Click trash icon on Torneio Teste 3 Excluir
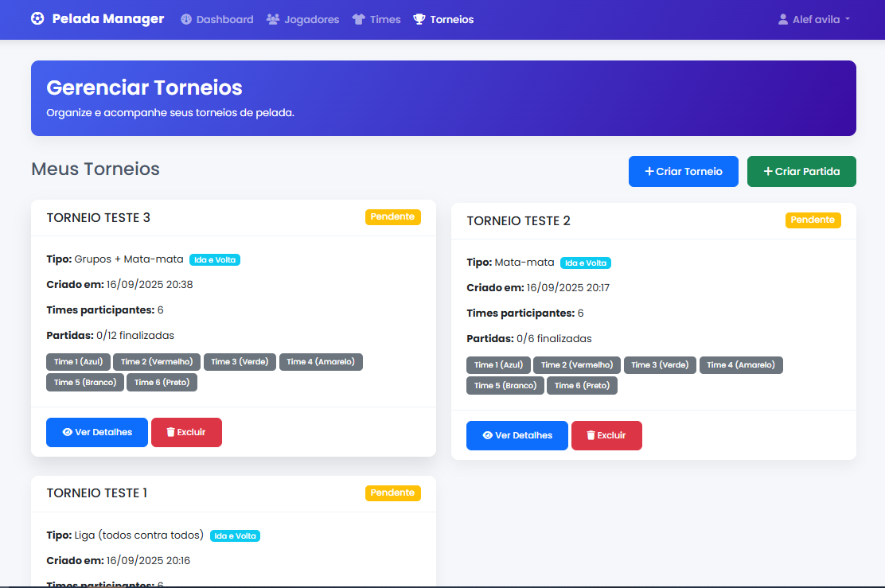 [170, 433]
